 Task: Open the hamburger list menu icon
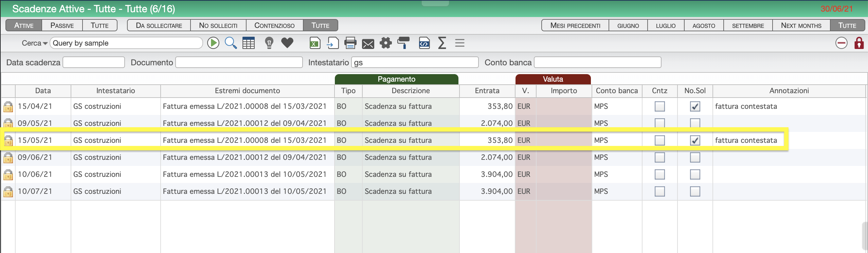pyautogui.click(x=460, y=43)
